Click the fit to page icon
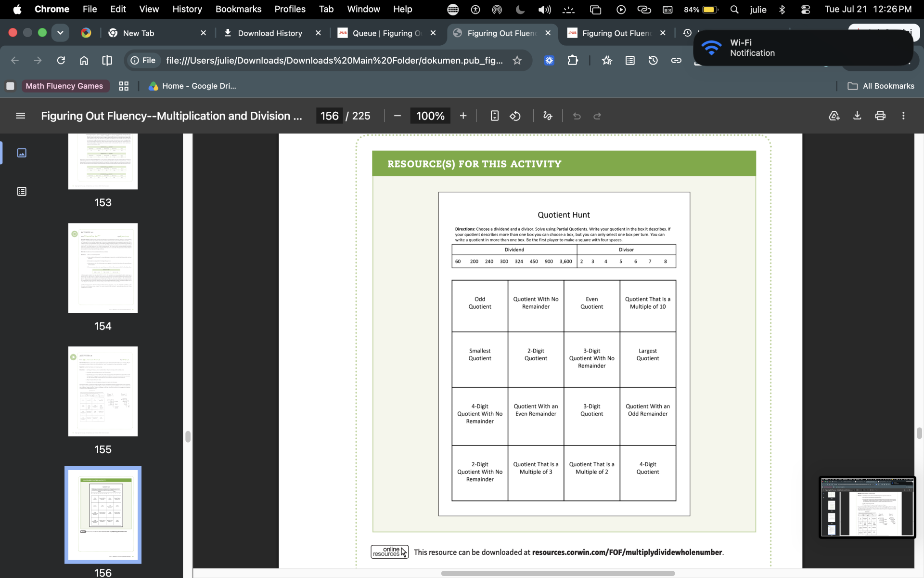 pos(494,116)
